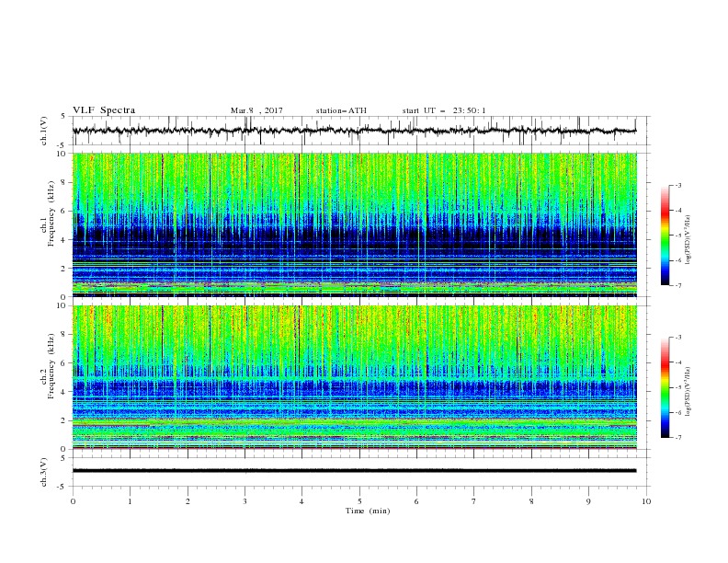Click the "ch.1(V)" axis label

[44, 131]
